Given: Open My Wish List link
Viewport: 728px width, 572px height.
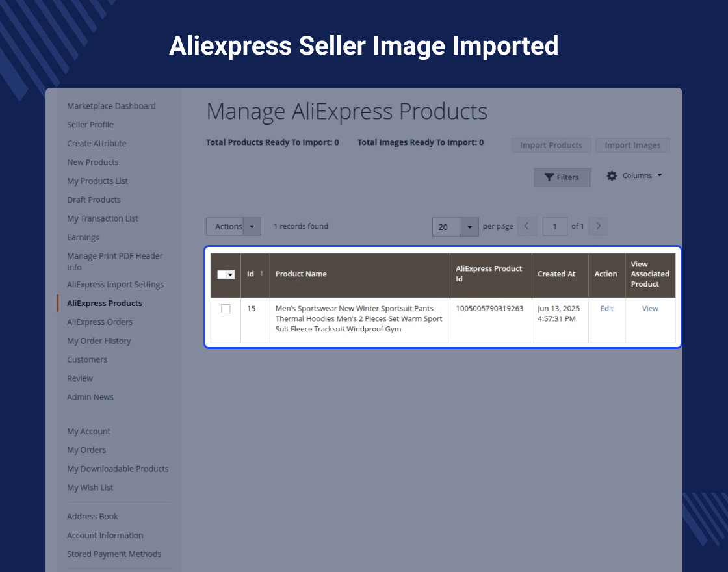Looking at the screenshot, I should tap(90, 487).
